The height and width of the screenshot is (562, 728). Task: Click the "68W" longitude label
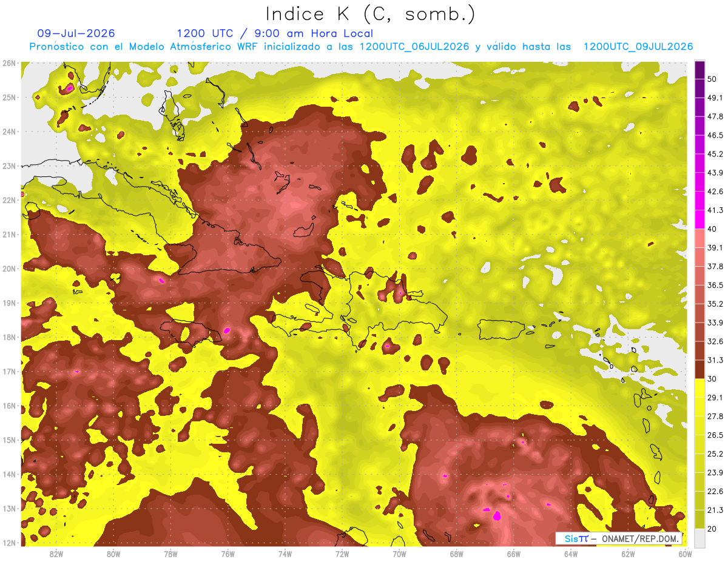(457, 554)
